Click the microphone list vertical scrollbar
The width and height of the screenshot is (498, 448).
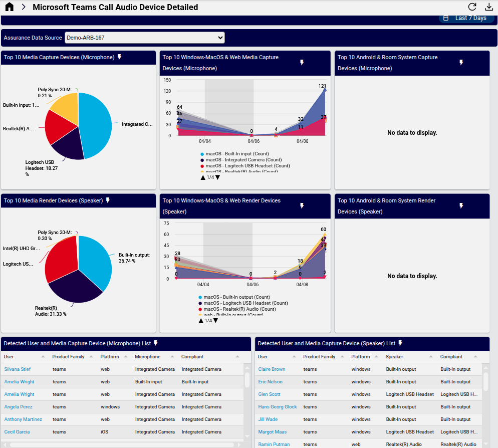(x=247, y=380)
